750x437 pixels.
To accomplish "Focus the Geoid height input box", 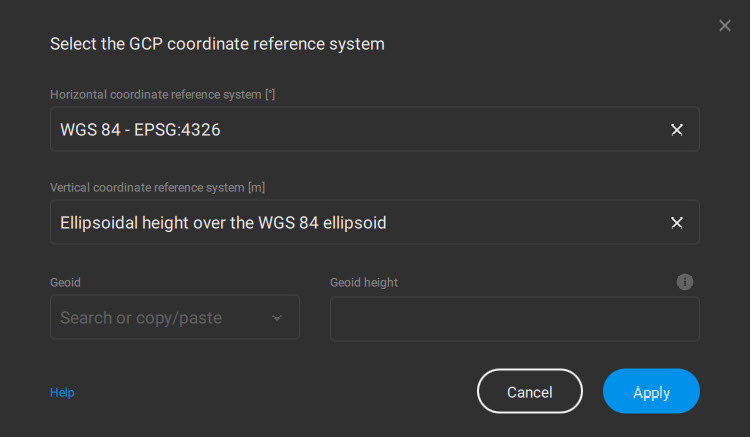I will tap(514, 318).
